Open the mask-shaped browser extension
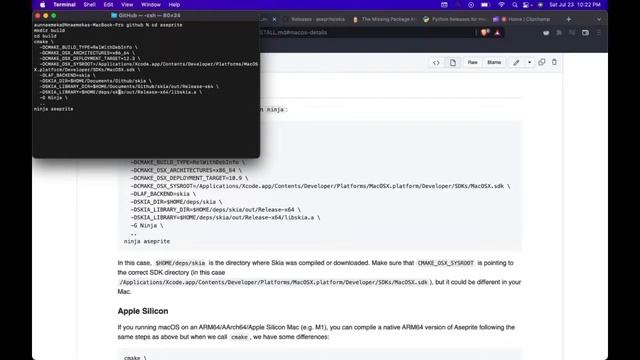640x360 pixels. pyautogui.click(x=546, y=33)
